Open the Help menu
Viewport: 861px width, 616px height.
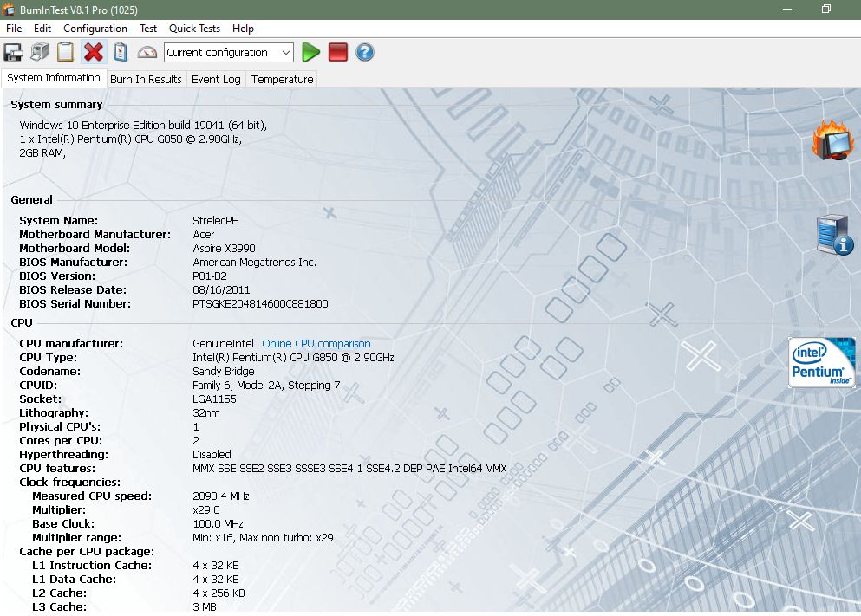pos(243,29)
